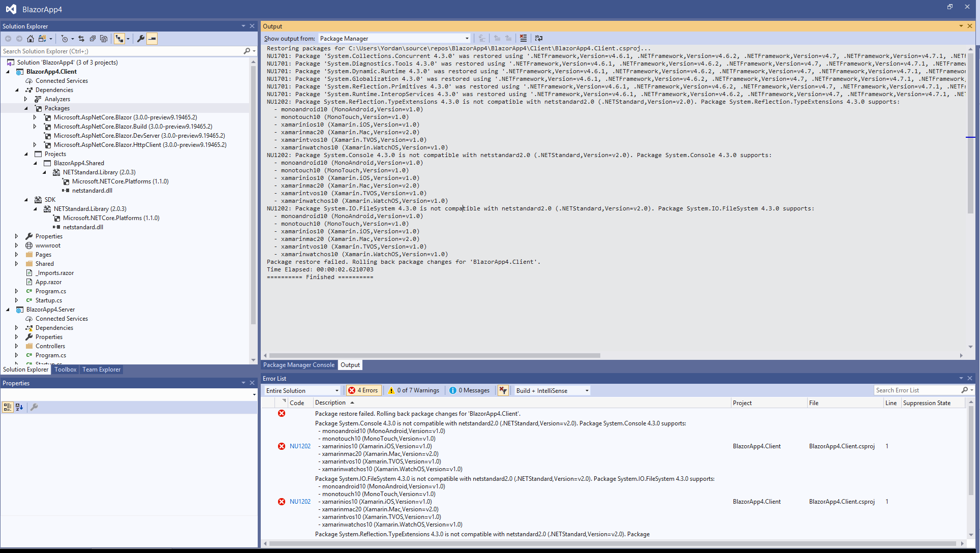Toggle Word Wrap in Output window
980x553 pixels.
[539, 38]
